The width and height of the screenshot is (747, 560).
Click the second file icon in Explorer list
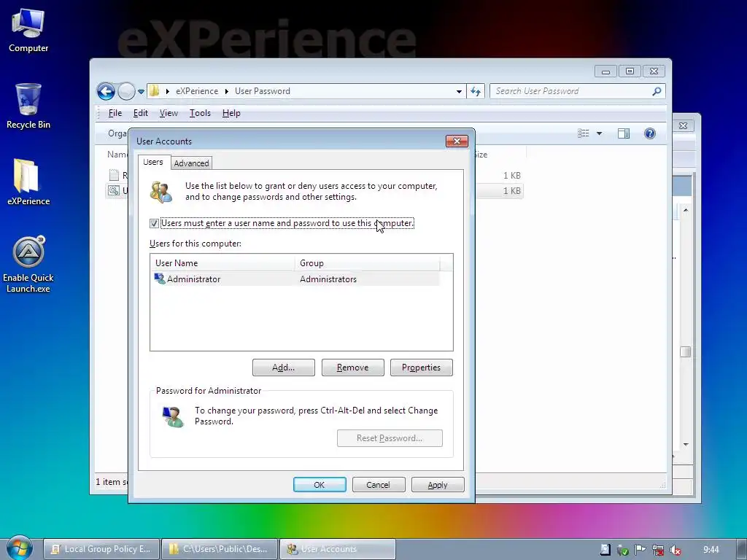tap(114, 190)
